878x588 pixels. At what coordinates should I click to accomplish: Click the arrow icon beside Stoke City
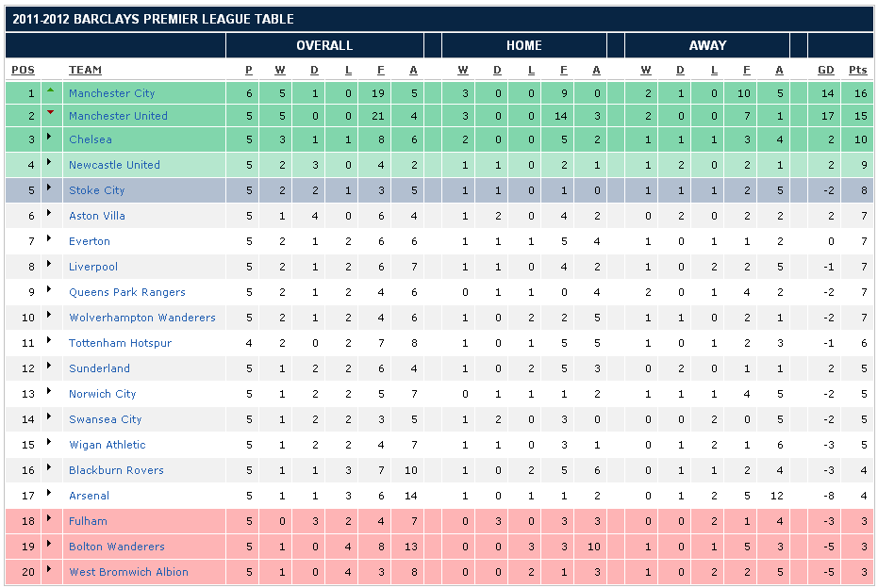coord(50,189)
